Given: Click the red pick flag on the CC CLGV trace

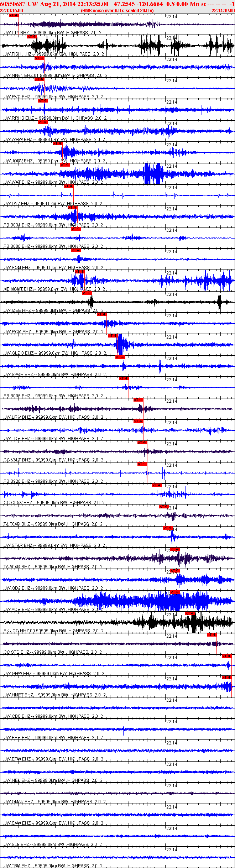Looking at the screenshot, I should pos(157,485).
